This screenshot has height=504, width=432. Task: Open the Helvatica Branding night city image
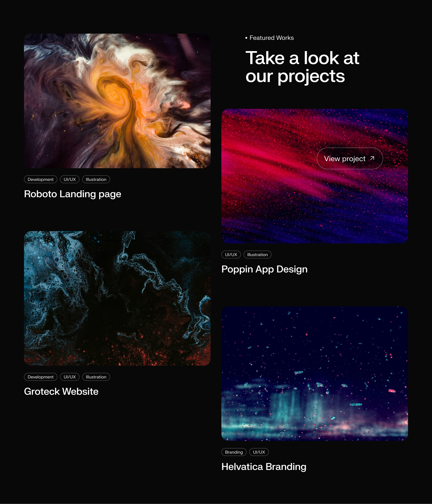point(314,374)
